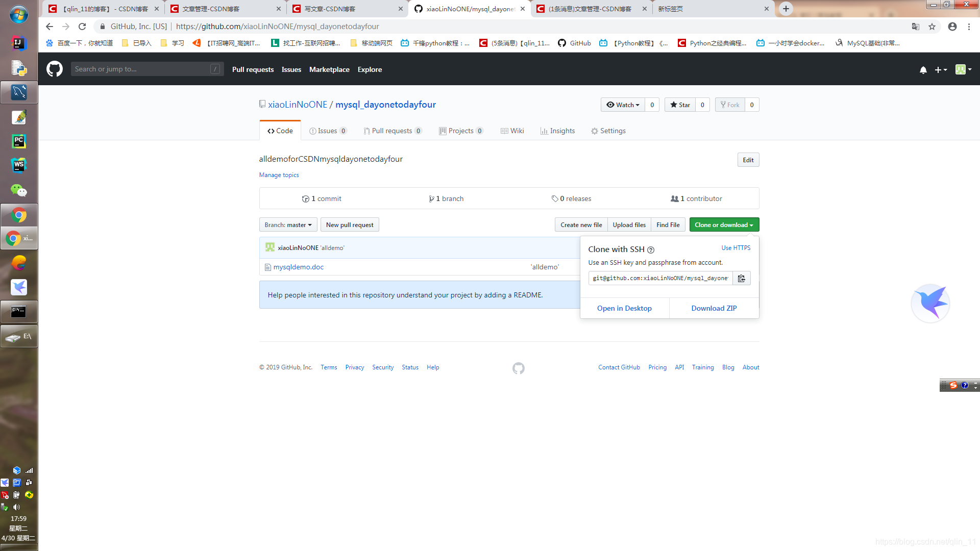Focus the Search or jump to field
The image size is (980, 551).
147,69
